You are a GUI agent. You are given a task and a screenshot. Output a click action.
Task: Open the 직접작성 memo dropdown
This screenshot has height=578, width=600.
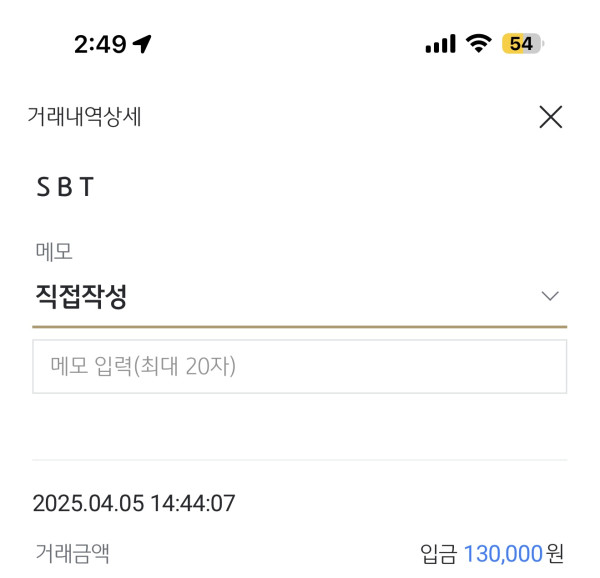point(82,296)
